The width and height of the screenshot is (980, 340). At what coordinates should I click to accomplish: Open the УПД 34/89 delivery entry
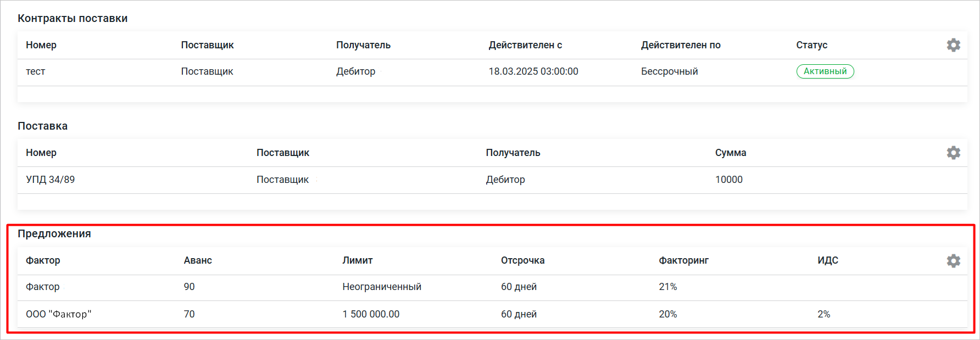point(50,180)
